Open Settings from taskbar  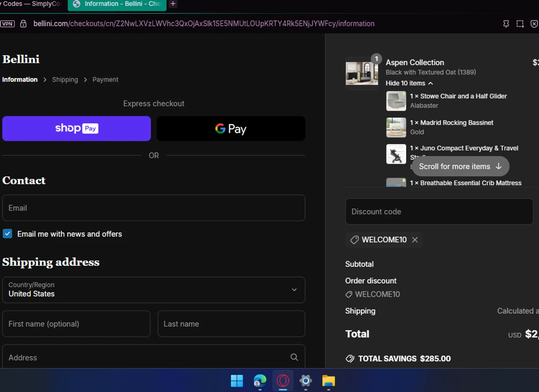pyautogui.click(x=306, y=381)
